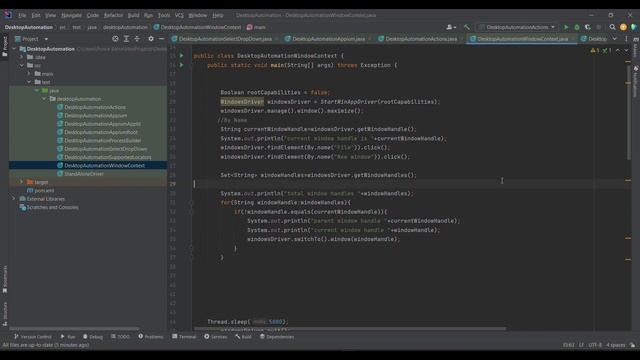Open Notifications side panel

[636, 82]
